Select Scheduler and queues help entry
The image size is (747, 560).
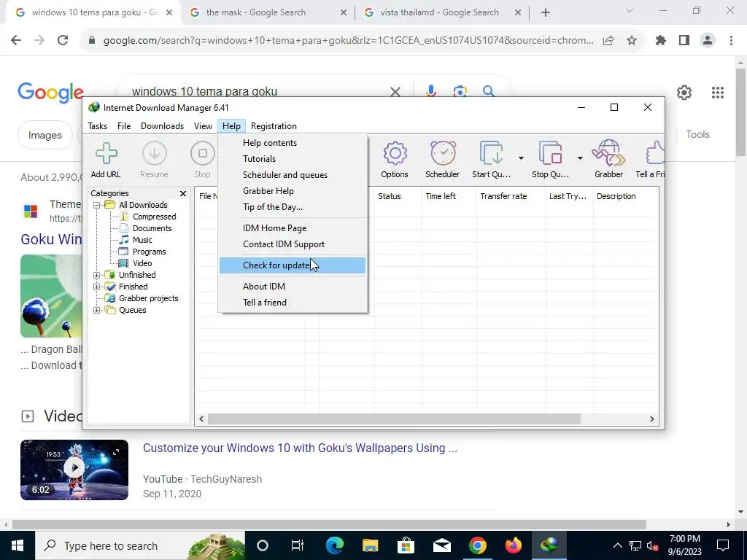(293, 175)
